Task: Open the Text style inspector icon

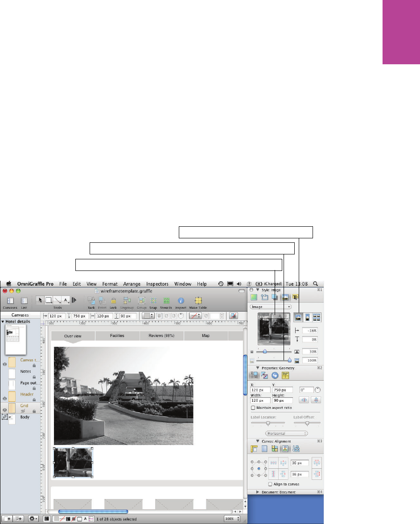Action: coord(296,297)
